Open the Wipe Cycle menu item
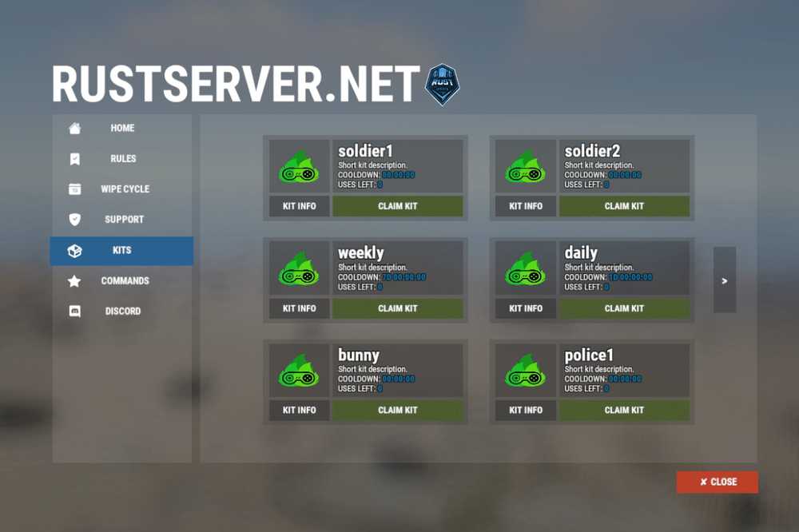The width and height of the screenshot is (799, 532). tap(125, 189)
